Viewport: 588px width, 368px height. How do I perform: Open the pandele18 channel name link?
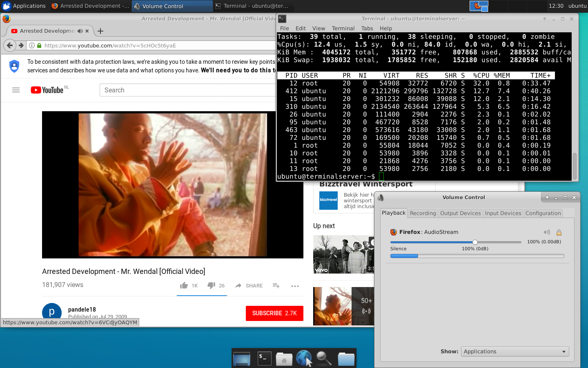(x=82, y=310)
